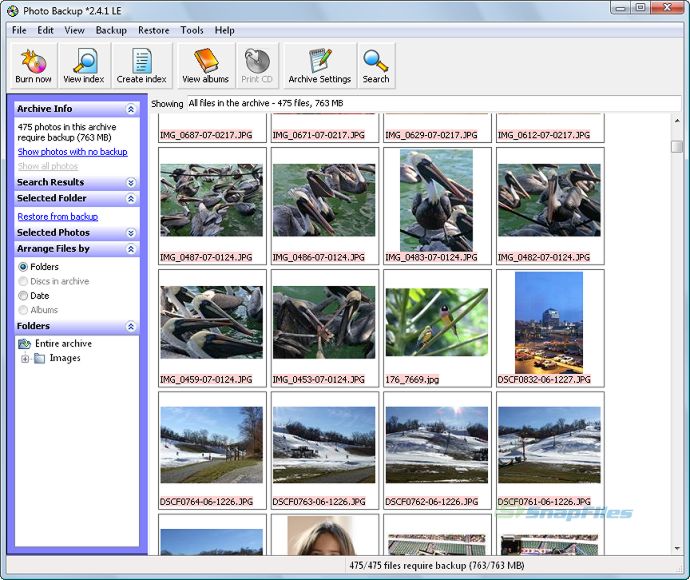Click file name IMG_0687-07-0217.JPG
The image size is (690, 580).
[x=206, y=135]
